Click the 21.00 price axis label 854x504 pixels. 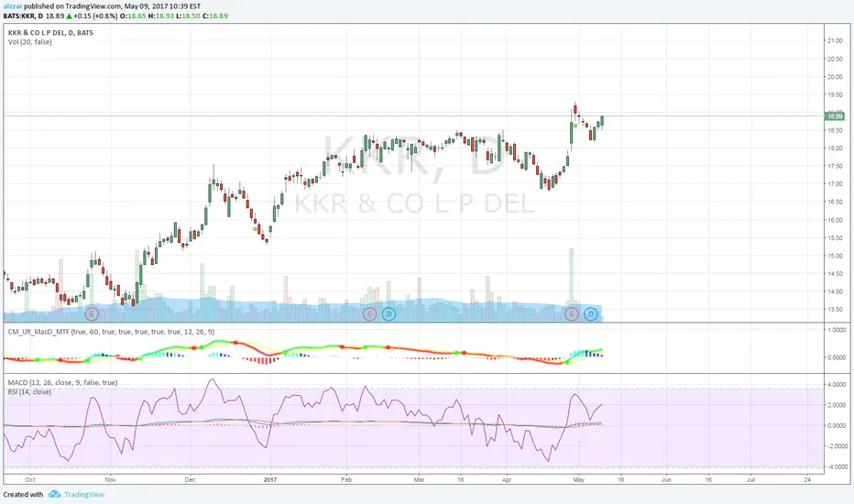[x=835, y=41]
